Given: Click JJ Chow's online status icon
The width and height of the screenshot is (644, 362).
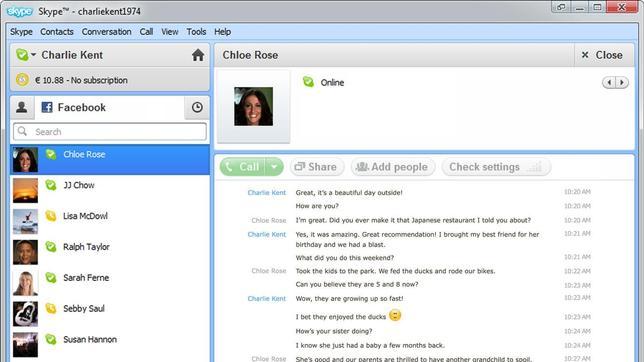Looking at the screenshot, I should [x=51, y=185].
